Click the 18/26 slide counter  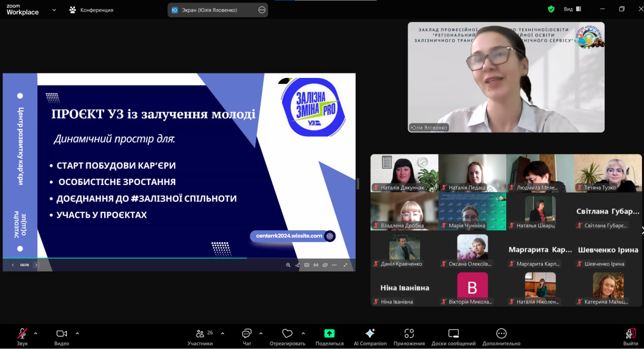pyautogui.click(x=24, y=265)
